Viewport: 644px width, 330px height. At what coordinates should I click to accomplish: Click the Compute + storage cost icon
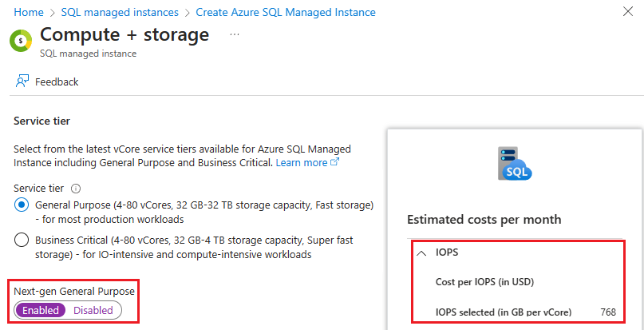tap(21, 40)
